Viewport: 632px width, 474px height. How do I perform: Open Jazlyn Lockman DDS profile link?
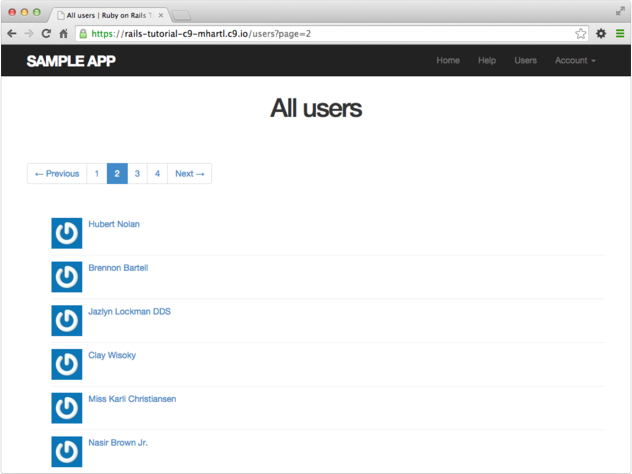129,311
